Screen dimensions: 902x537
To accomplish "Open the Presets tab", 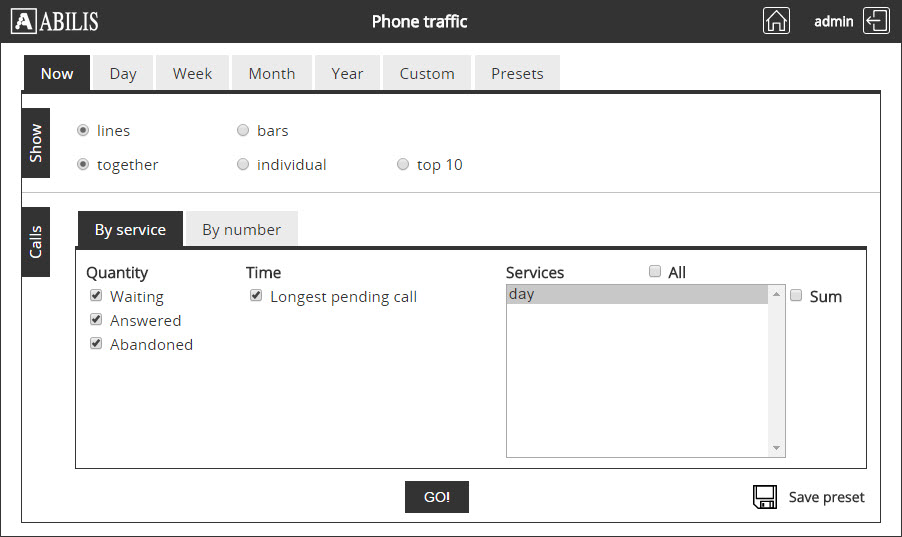I will pyautogui.click(x=517, y=73).
